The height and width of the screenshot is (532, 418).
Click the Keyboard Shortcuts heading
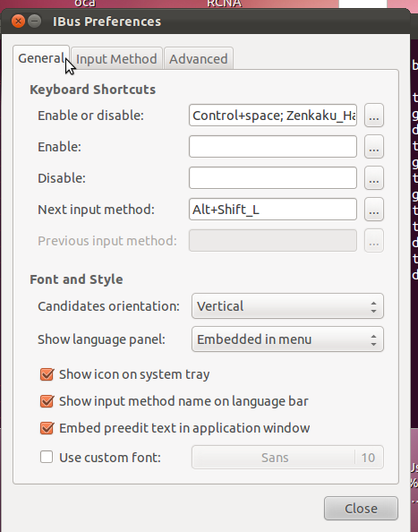point(92,90)
